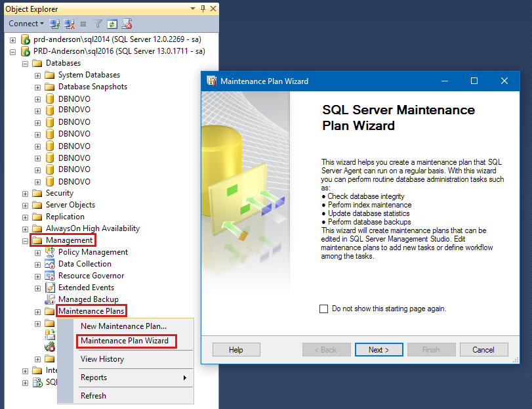Cancel the Maintenance Plan Wizard
The width and height of the screenshot is (532, 409).
[484, 350]
